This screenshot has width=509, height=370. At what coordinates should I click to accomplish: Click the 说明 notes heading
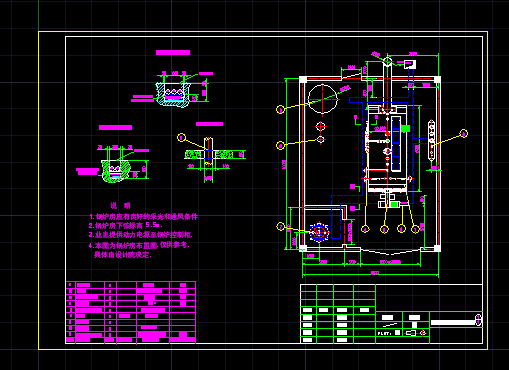[x=120, y=205]
